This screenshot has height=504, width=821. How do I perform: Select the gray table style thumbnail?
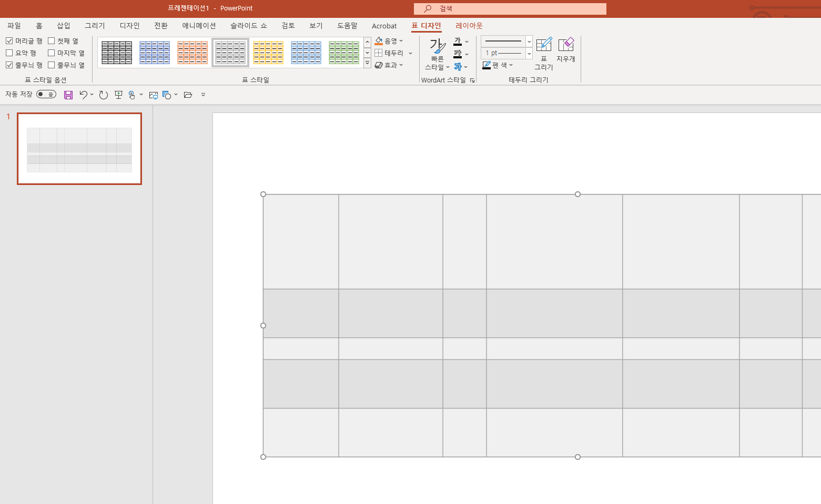[x=230, y=53]
